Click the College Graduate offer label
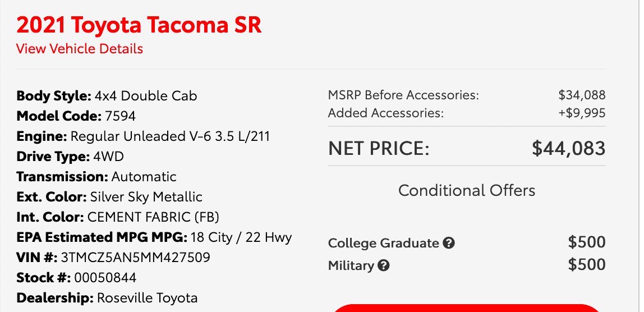644x312 pixels. point(384,243)
